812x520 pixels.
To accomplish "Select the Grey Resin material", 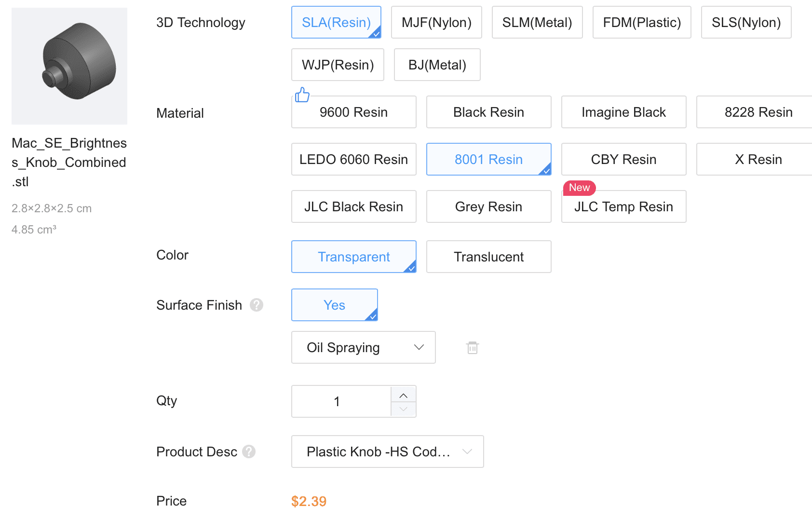I will (x=488, y=206).
